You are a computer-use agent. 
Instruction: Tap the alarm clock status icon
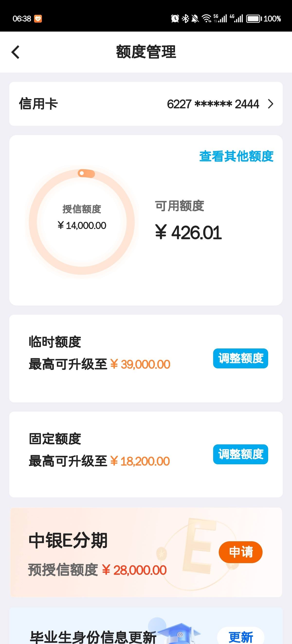(175, 18)
